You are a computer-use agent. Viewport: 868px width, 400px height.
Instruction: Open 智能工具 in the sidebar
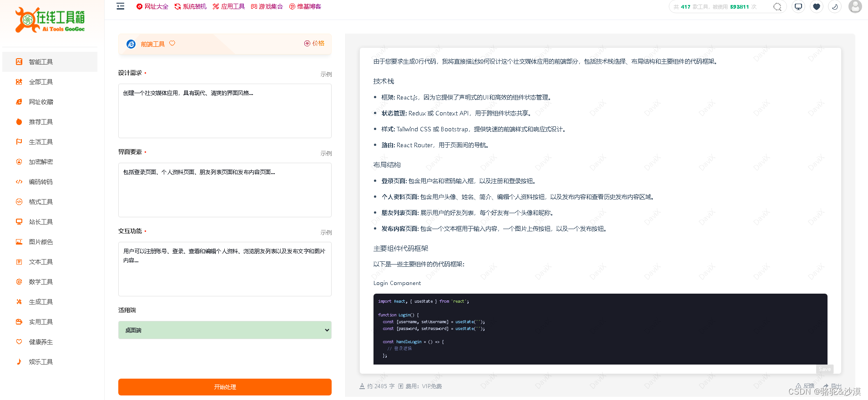50,62
